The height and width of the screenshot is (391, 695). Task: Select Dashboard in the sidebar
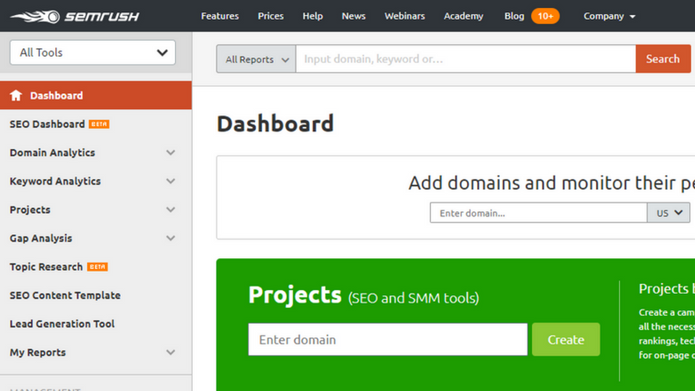[x=96, y=95]
